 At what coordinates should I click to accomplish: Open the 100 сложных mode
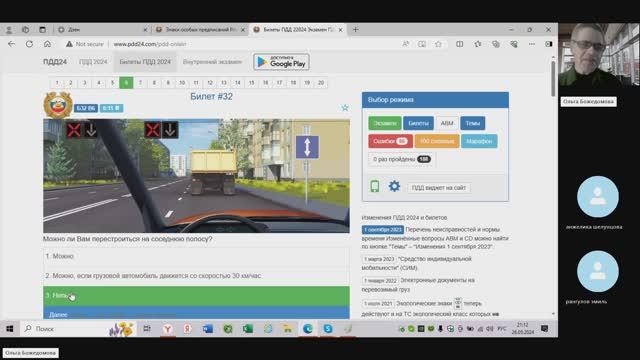coord(437,141)
